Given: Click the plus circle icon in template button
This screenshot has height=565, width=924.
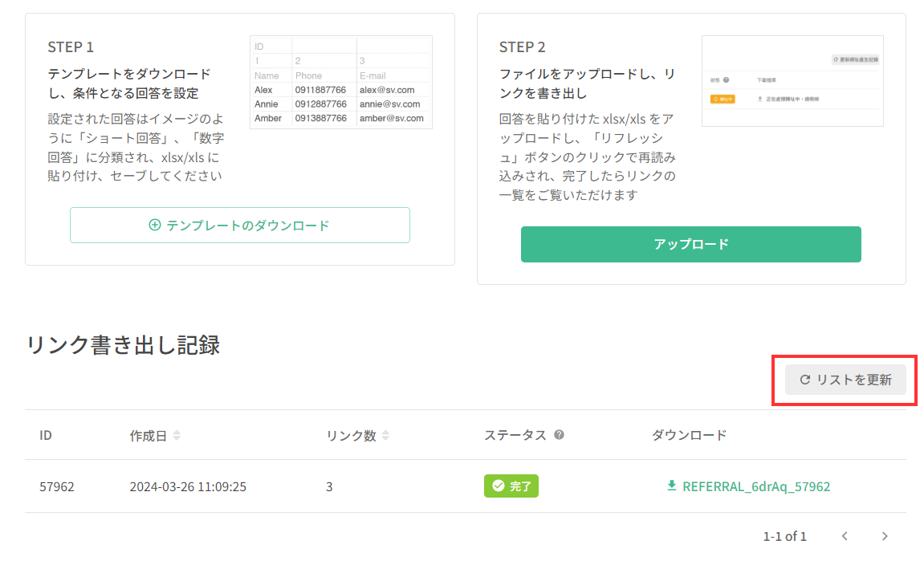Looking at the screenshot, I should pos(155,225).
